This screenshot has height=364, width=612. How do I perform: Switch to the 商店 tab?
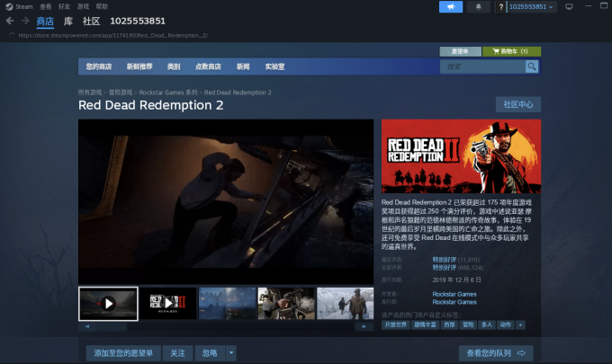coord(45,22)
